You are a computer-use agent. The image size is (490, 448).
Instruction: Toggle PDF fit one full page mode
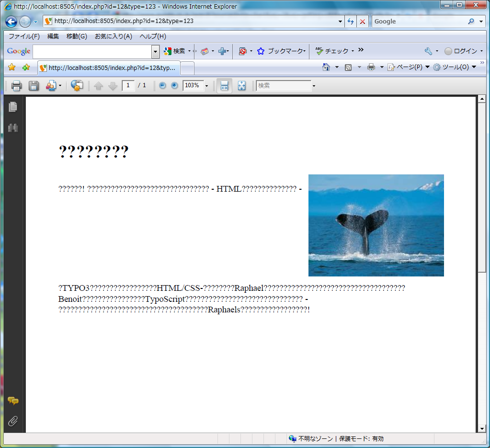241,86
